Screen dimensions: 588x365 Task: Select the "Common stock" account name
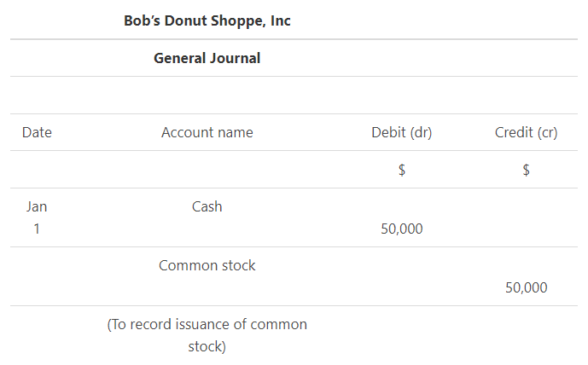point(207,265)
